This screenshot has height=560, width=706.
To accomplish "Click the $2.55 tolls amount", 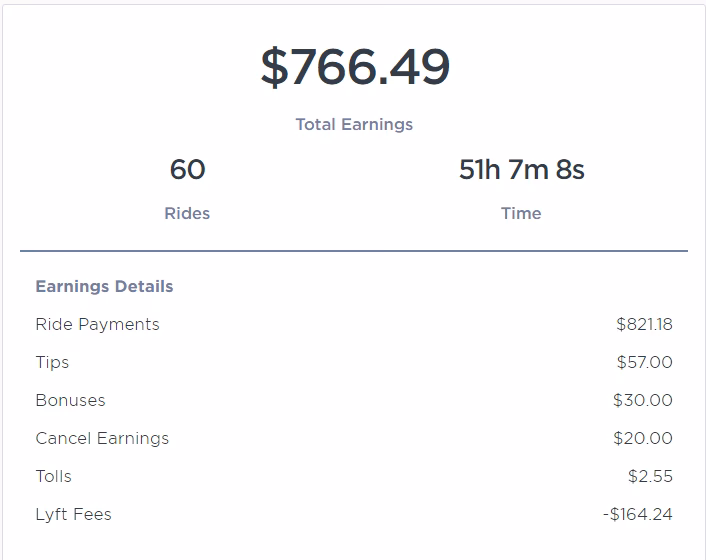I will click(x=650, y=476).
